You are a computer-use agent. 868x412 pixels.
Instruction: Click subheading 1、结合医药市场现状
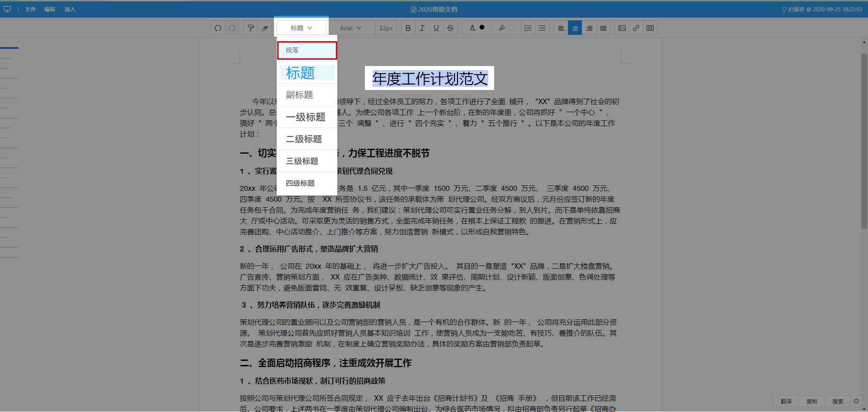point(312,381)
